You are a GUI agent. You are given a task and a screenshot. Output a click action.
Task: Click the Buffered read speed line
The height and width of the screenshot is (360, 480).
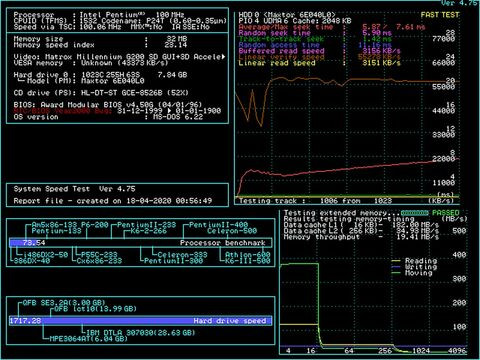coord(320,51)
